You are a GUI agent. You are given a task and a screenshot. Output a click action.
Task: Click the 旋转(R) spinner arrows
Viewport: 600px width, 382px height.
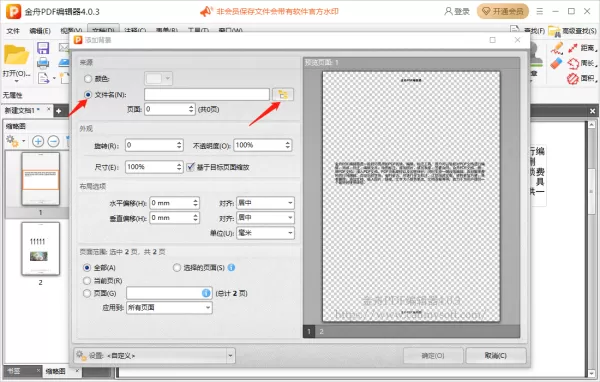click(179, 145)
